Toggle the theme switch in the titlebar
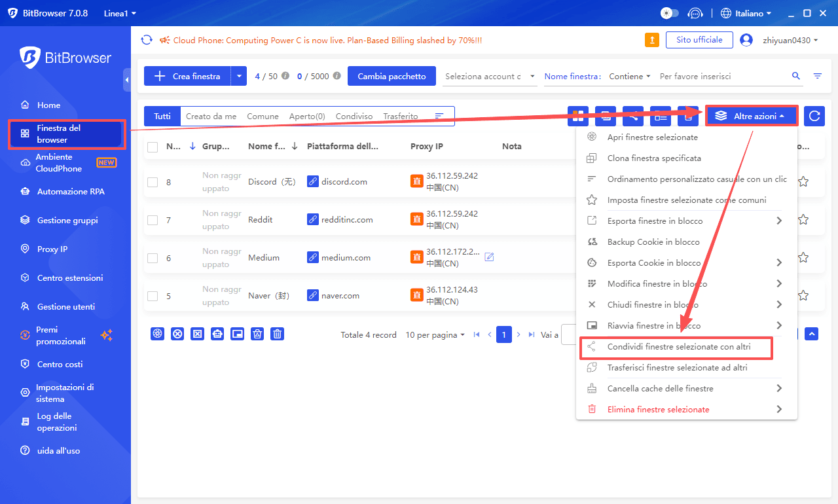Viewport: 838px width, 504px height. tap(669, 13)
